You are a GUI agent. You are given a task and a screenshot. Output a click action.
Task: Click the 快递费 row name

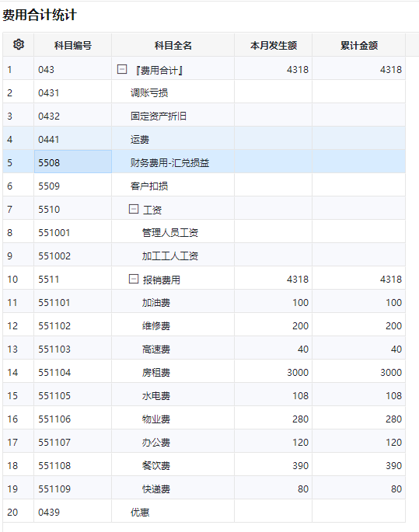(155, 489)
